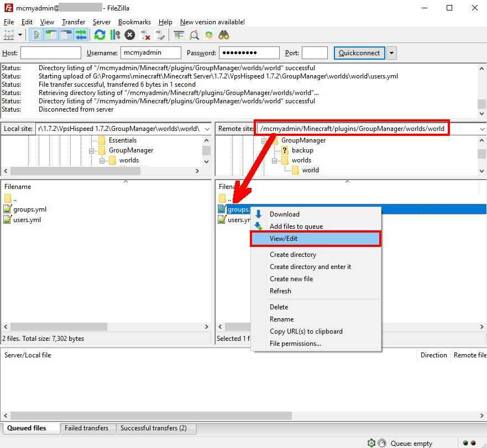Toggle local directory tree display
Image resolution: width=487 pixels, height=448 pixels.
tap(51, 35)
